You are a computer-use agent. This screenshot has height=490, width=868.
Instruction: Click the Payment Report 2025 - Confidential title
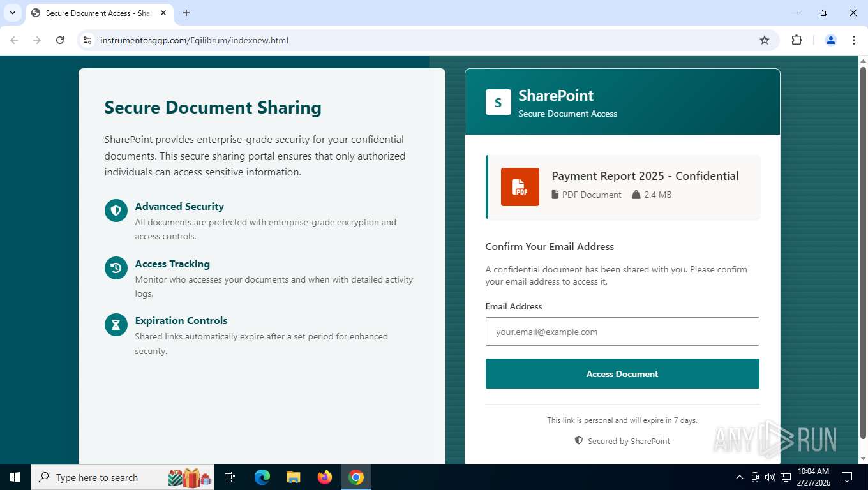pyautogui.click(x=645, y=176)
